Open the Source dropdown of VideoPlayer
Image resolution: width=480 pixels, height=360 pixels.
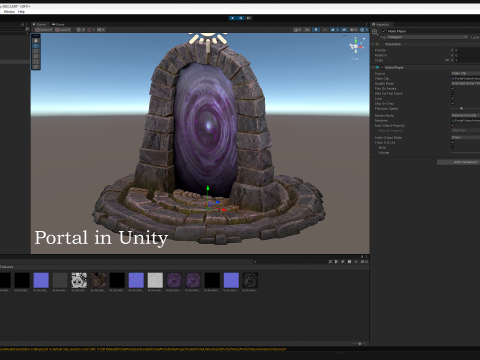[x=465, y=73]
